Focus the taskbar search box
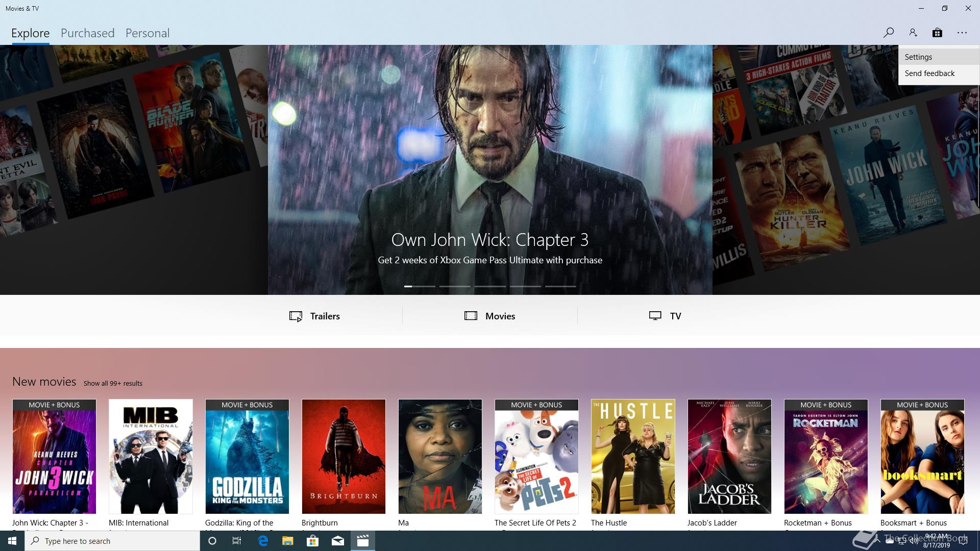The height and width of the screenshot is (551, 980). 112,541
